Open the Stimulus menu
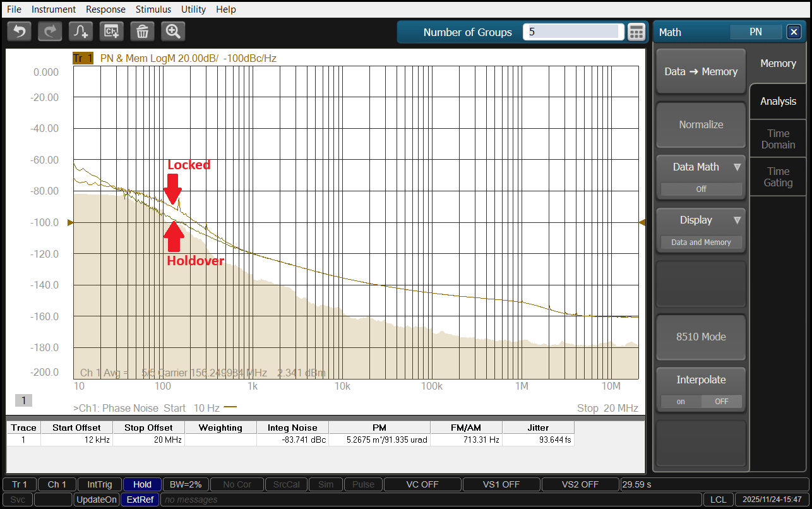812x509 pixels. click(153, 9)
